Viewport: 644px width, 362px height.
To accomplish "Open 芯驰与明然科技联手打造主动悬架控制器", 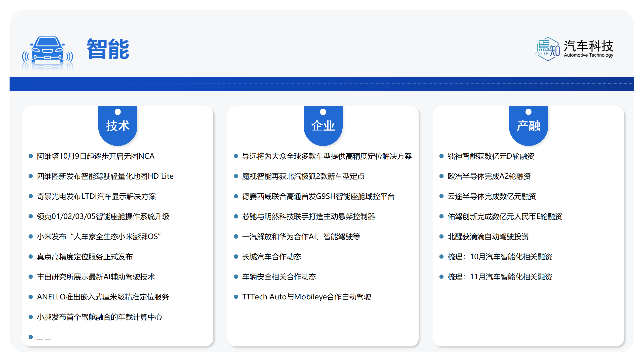I will [309, 216].
